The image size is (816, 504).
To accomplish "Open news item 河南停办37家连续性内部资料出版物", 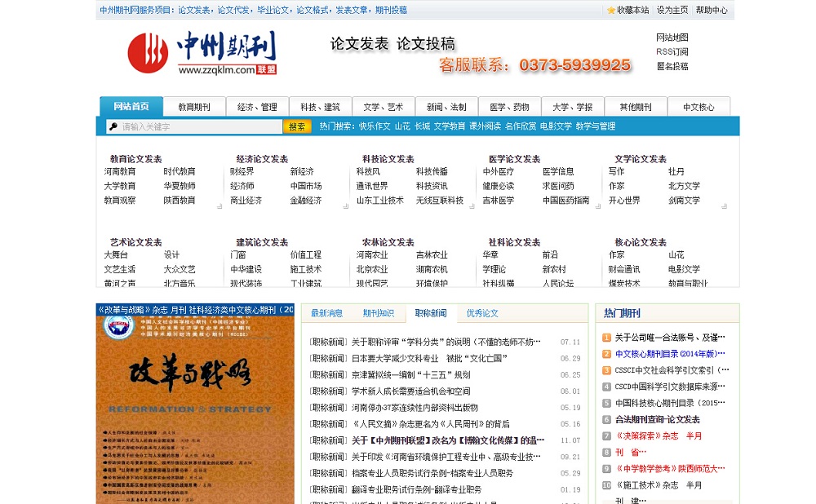I will tap(415, 408).
